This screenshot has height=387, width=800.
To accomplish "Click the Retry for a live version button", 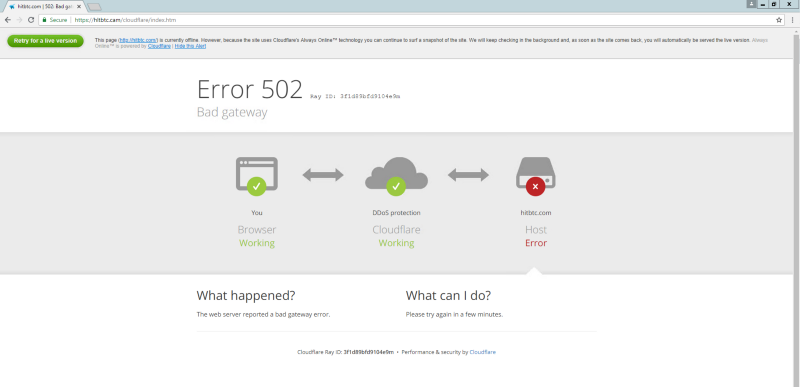I will 45,41.
